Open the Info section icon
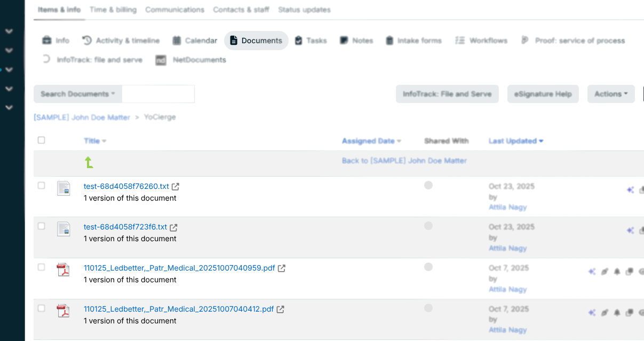Screen dimensions: 644x341 (46, 40)
